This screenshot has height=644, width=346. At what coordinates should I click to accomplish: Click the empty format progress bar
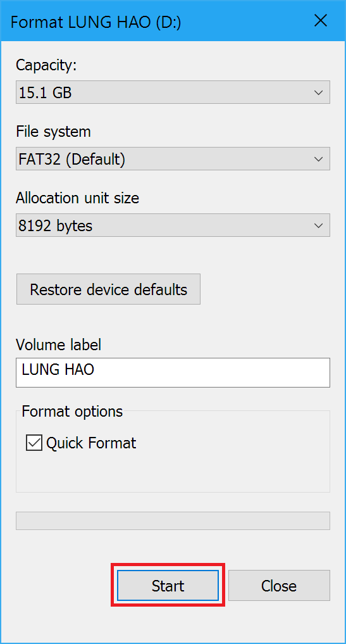point(173,521)
